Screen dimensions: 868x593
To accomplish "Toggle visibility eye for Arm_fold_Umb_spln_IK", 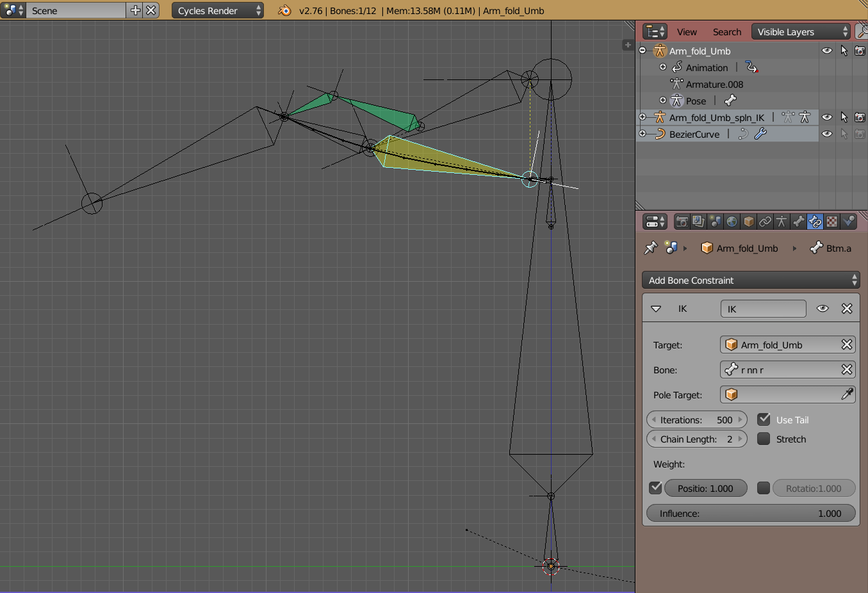I will pos(827,117).
